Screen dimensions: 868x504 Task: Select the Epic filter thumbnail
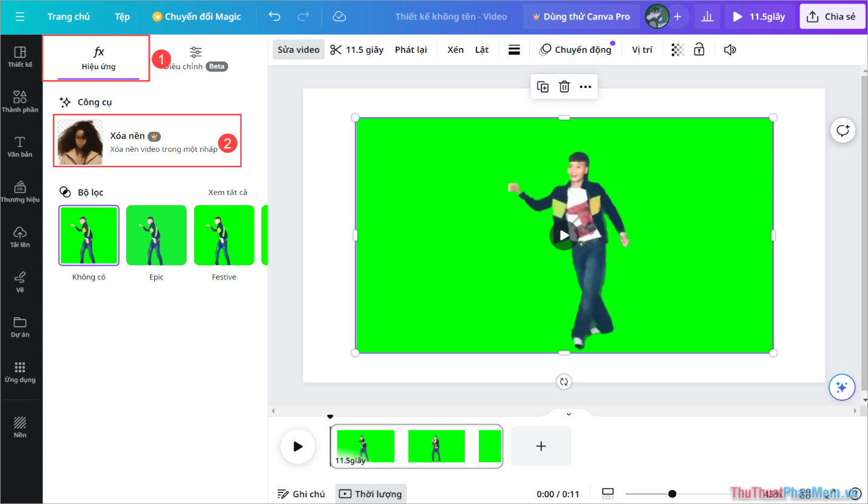click(x=156, y=235)
